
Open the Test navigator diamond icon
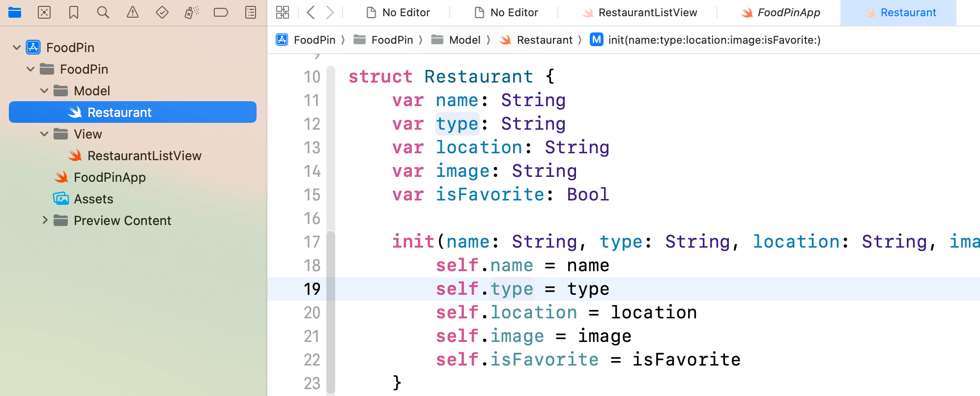point(162,12)
